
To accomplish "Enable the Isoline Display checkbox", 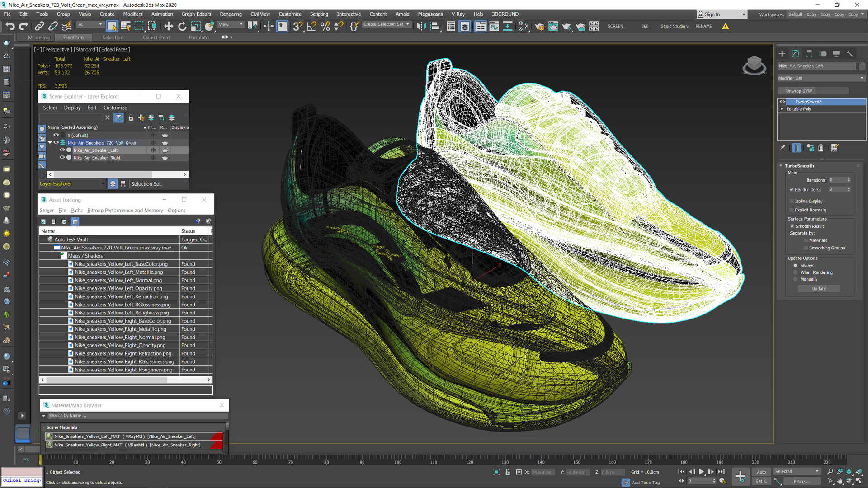I will point(792,201).
